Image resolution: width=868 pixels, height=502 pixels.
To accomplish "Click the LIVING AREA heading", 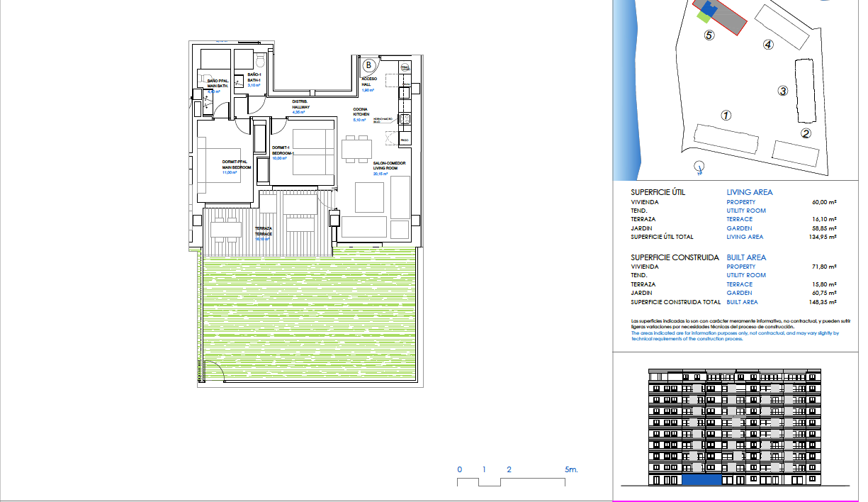I will [750, 192].
